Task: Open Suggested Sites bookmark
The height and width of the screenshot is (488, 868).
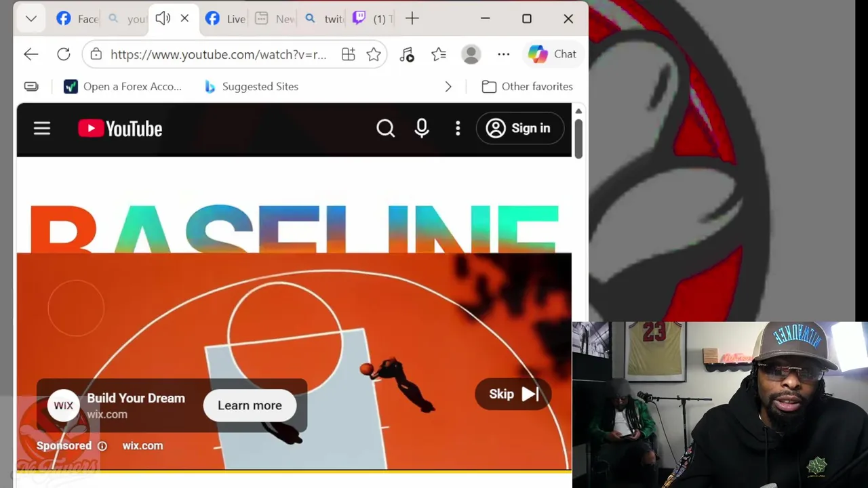Action: click(252, 87)
